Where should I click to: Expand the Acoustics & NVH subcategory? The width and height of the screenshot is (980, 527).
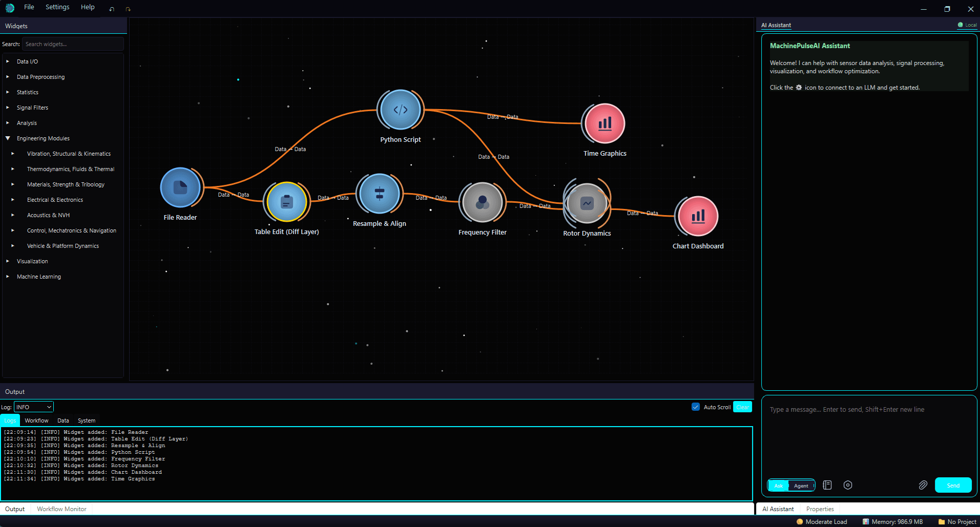pyautogui.click(x=13, y=215)
